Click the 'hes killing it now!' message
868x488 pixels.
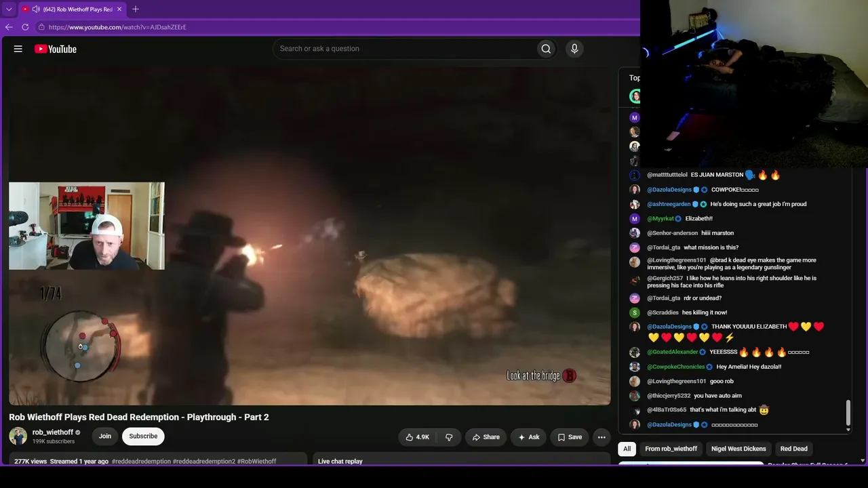pos(705,312)
